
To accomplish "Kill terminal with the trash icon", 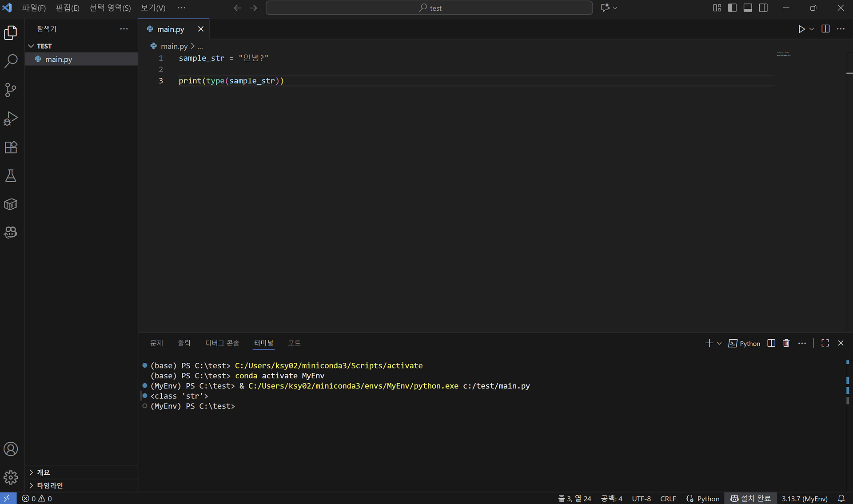I will [x=786, y=343].
